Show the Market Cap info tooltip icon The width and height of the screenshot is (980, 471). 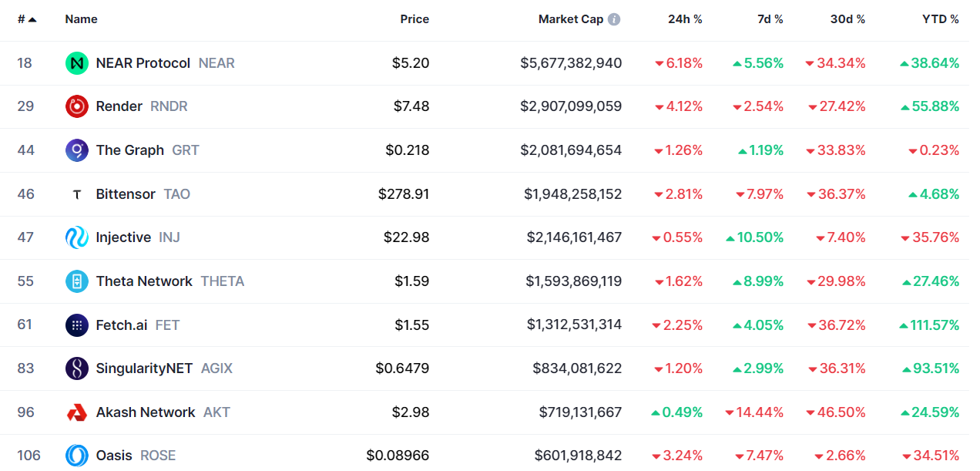(614, 19)
